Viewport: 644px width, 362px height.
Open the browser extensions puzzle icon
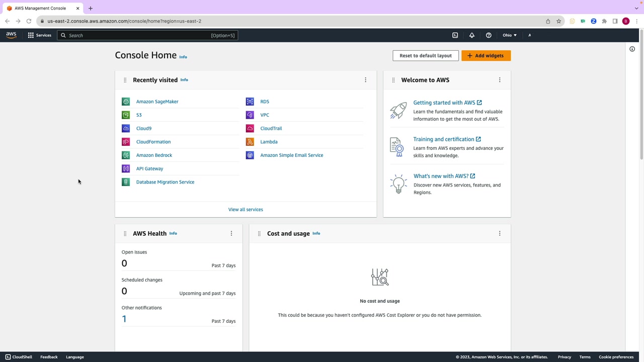604,21
